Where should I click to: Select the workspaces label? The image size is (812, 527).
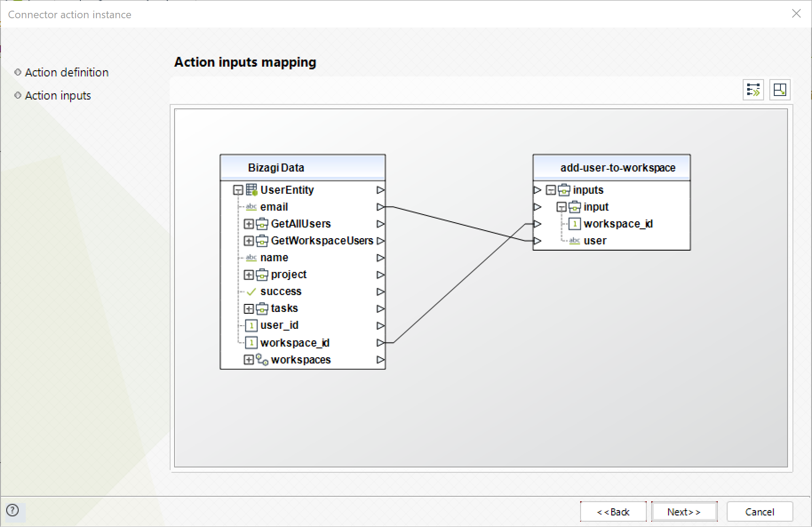pos(301,360)
